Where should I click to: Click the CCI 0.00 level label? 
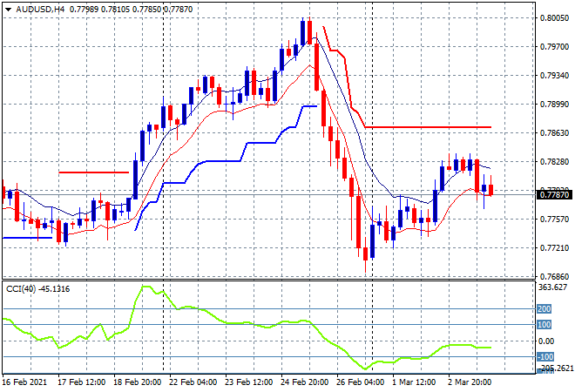[546, 341]
